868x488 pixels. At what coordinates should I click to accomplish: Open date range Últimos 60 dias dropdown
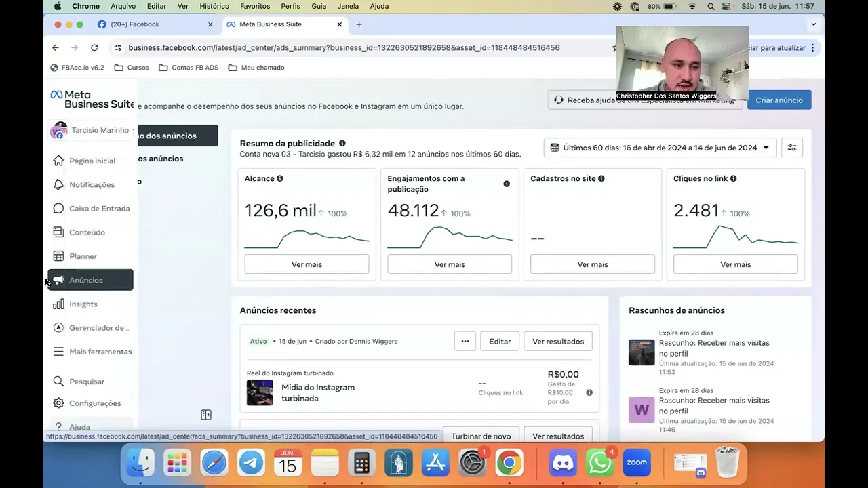click(660, 148)
